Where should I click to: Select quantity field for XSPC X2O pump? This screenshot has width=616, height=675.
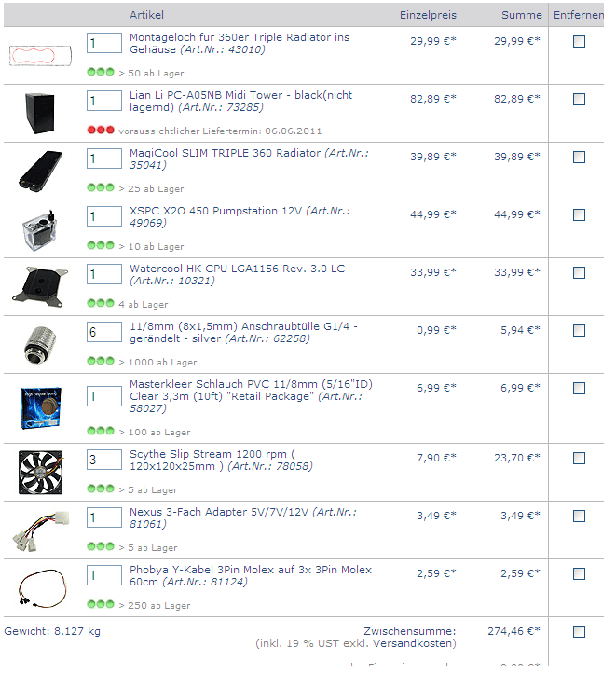pyautogui.click(x=104, y=216)
